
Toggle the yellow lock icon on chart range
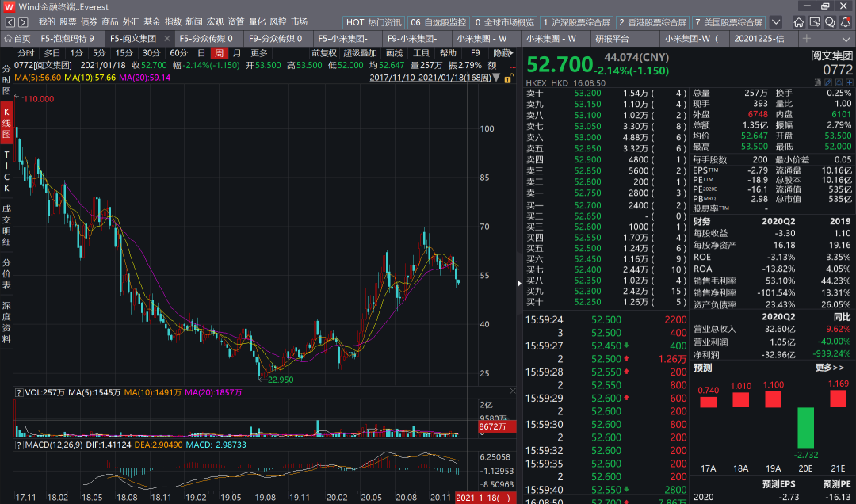coord(508,78)
